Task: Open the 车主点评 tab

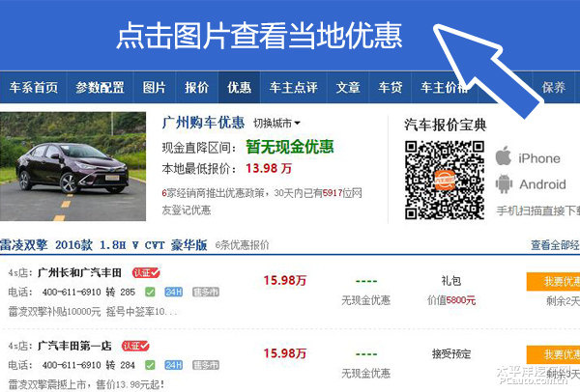Action: tap(293, 88)
